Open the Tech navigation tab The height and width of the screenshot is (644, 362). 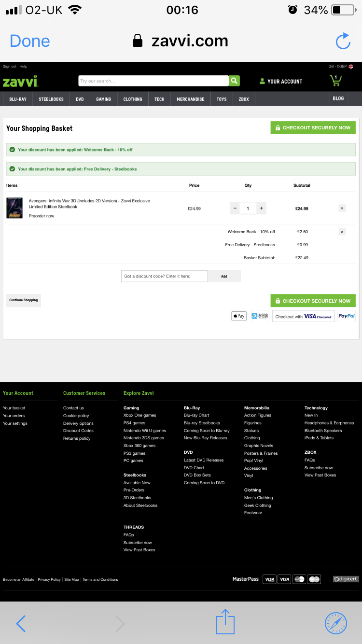(159, 99)
